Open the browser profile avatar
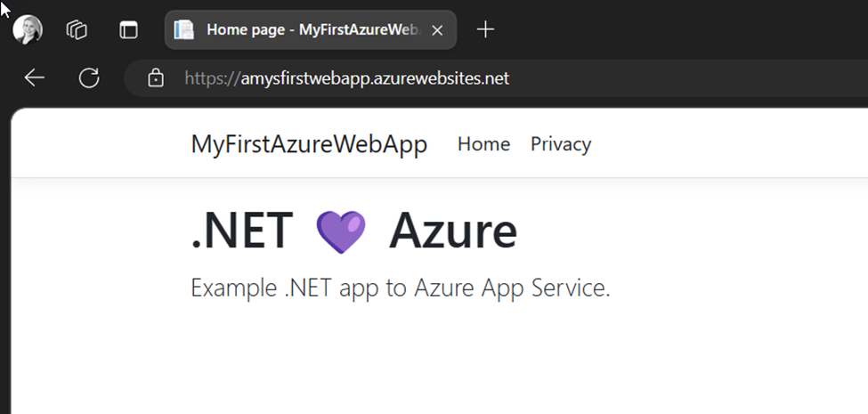This screenshot has height=414, width=868. click(x=28, y=30)
